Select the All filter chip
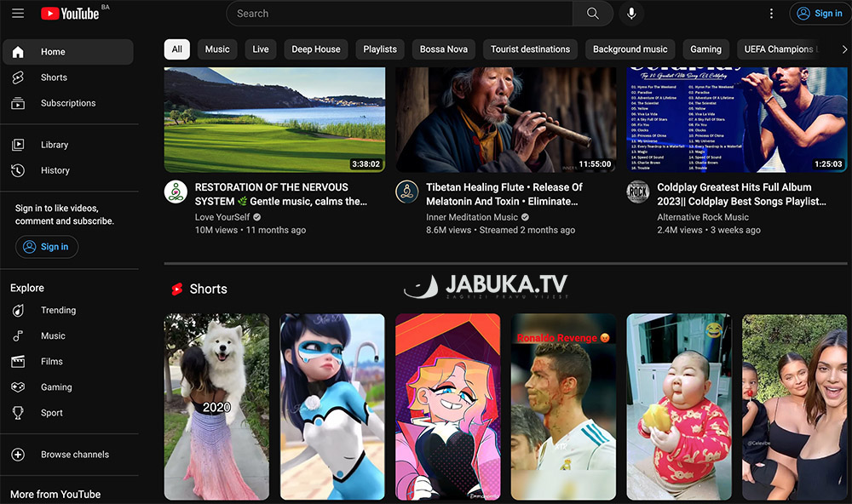The image size is (852, 504). 176,49
